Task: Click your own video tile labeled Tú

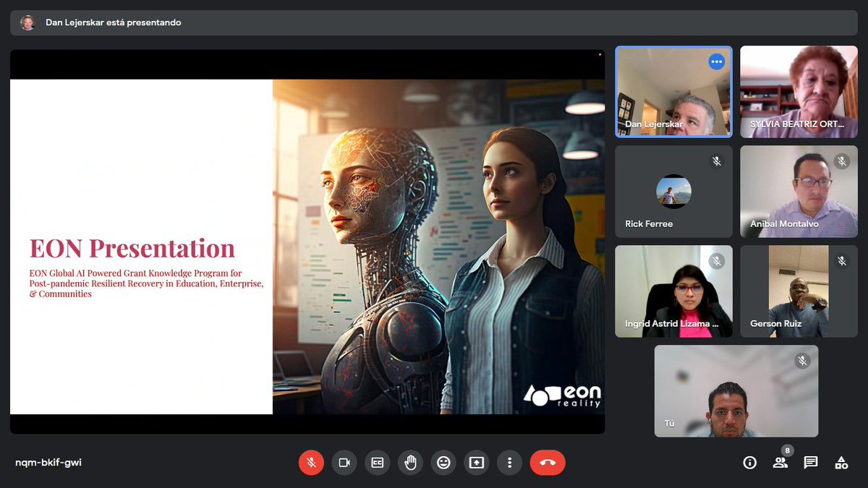Action: click(x=736, y=391)
